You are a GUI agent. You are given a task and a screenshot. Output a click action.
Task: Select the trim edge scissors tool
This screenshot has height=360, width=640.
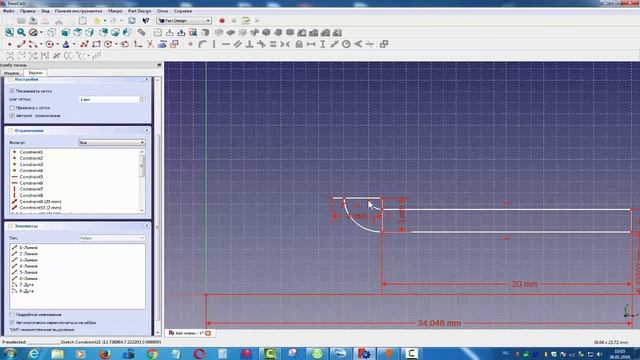[x=150, y=44]
